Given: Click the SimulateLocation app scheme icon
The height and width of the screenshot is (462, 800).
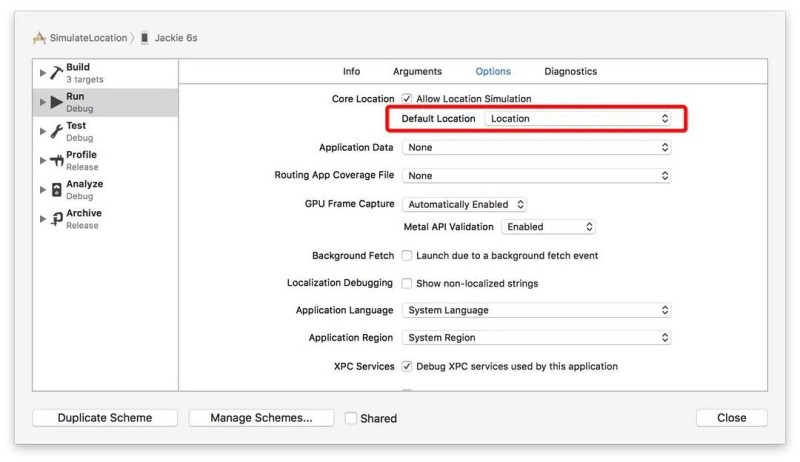Looking at the screenshot, I should tap(39, 38).
